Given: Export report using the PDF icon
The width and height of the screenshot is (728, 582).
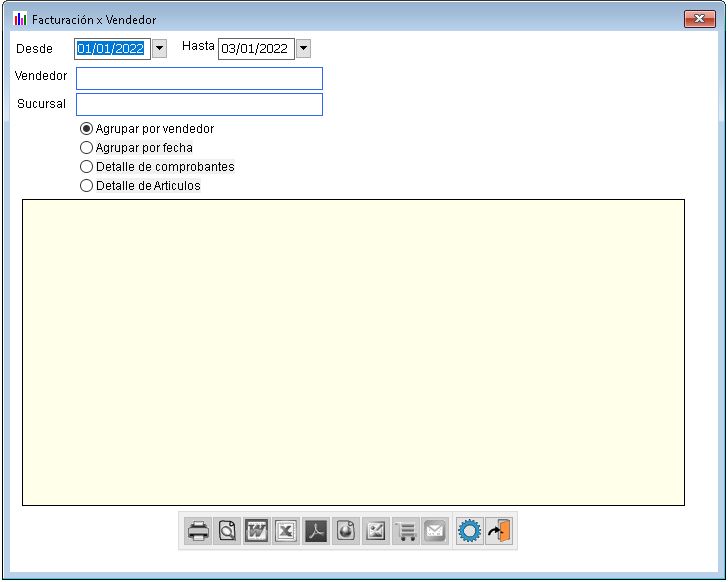Looking at the screenshot, I should [316, 531].
